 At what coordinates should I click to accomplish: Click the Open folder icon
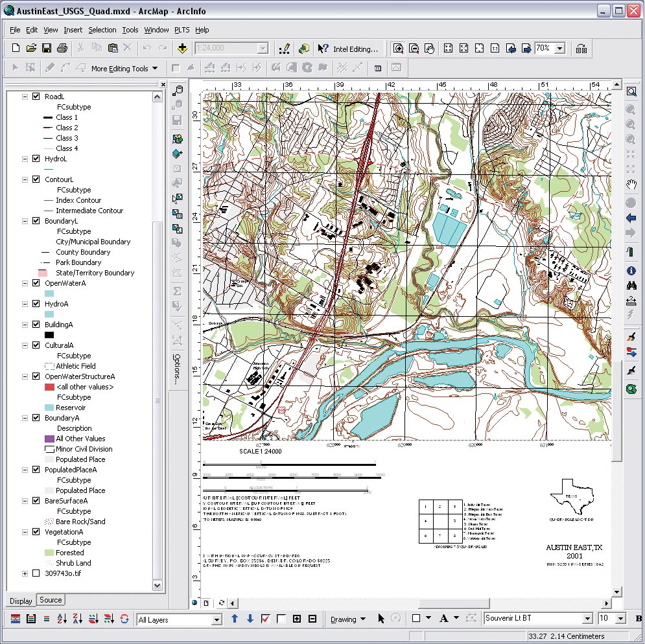pyautogui.click(x=31, y=48)
